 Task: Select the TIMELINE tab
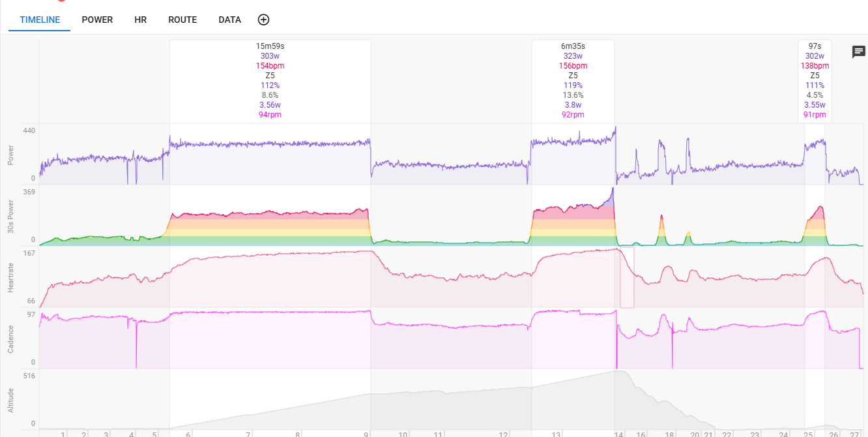[40, 20]
